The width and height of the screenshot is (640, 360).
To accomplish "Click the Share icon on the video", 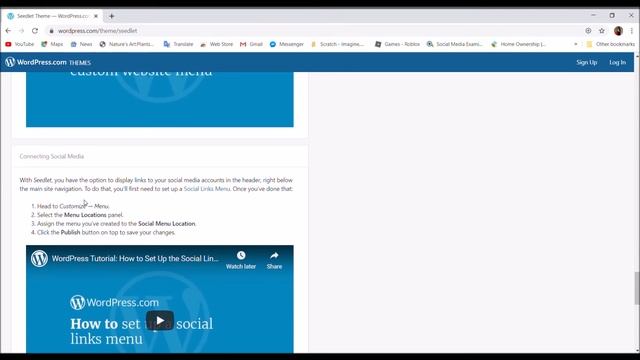I will (274, 260).
